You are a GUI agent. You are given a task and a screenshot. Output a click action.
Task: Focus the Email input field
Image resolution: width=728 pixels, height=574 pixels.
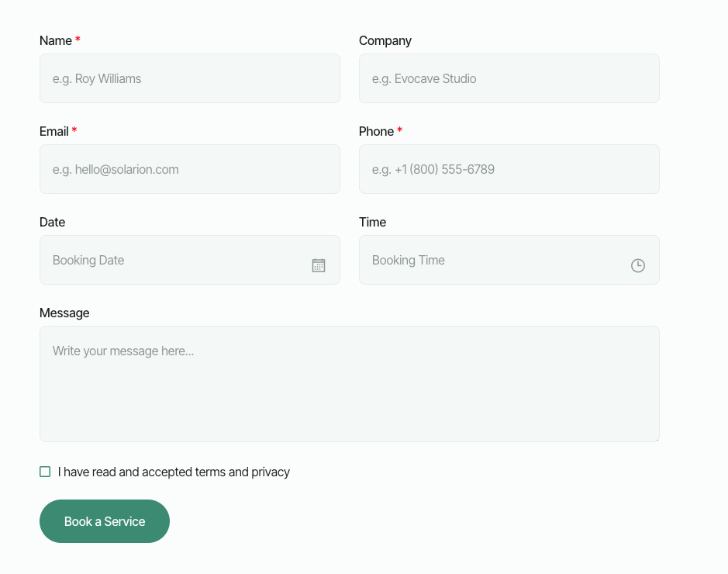(190, 169)
